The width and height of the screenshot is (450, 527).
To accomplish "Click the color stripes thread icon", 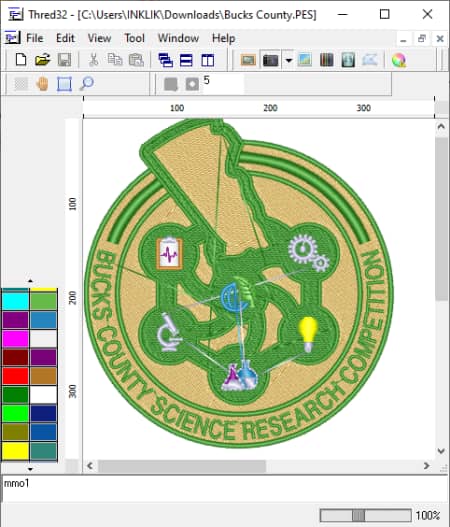I will tap(326, 60).
